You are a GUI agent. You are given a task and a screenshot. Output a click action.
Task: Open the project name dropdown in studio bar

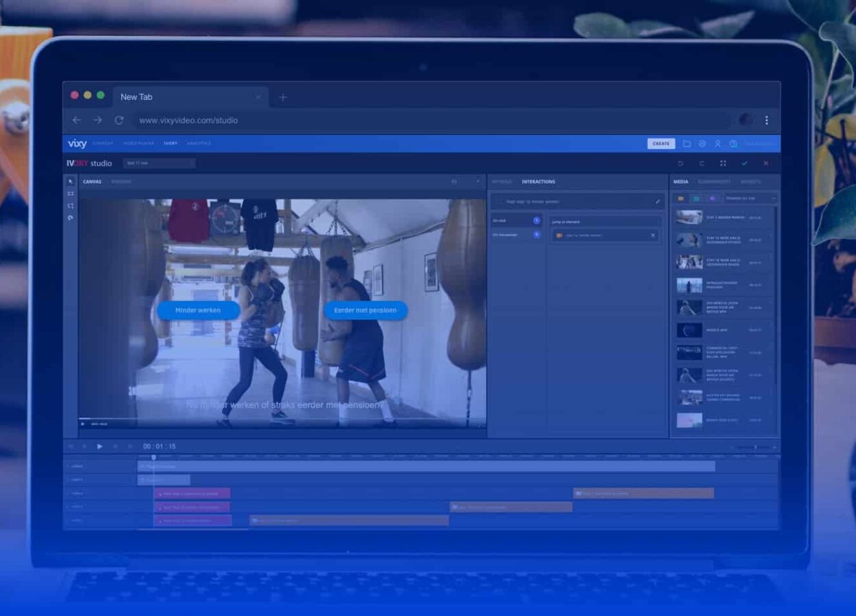click(x=159, y=163)
